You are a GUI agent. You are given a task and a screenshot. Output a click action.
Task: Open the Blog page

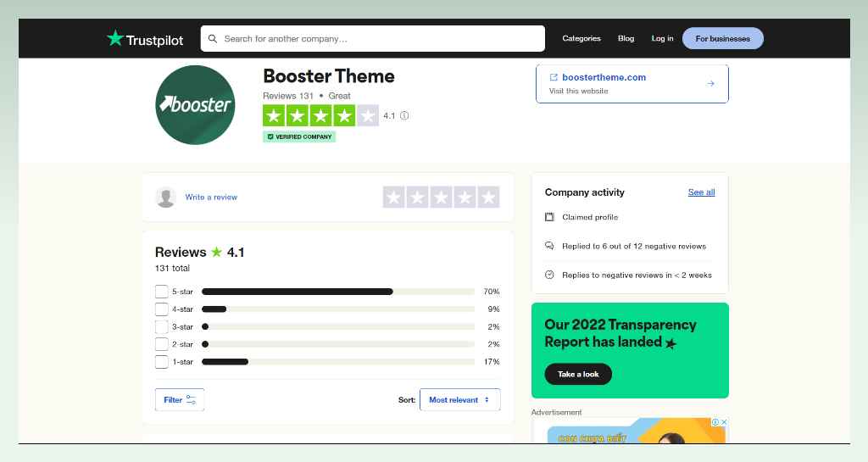(626, 38)
